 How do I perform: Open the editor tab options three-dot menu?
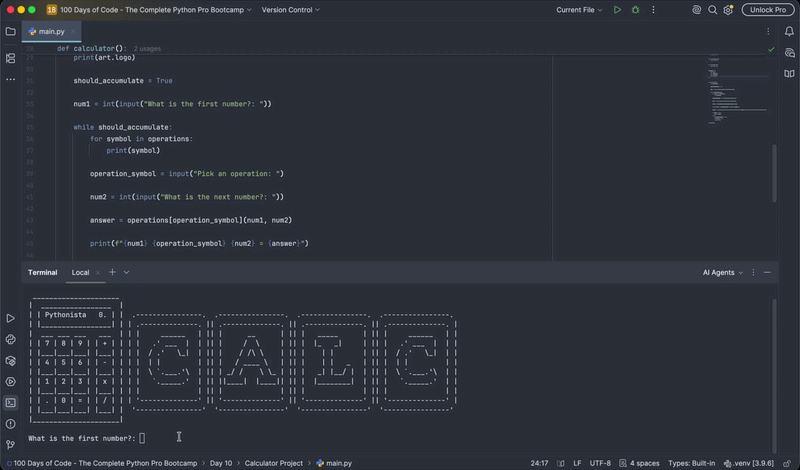point(768,32)
